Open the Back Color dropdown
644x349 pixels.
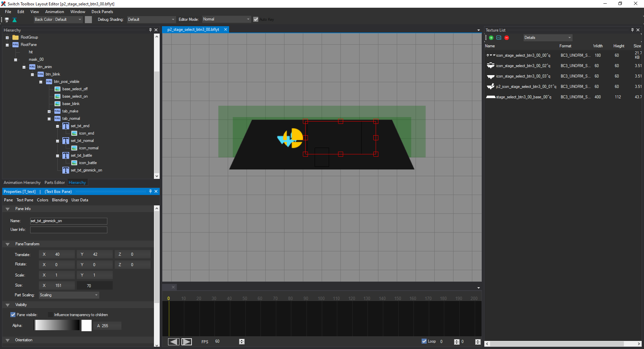click(x=58, y=19)
